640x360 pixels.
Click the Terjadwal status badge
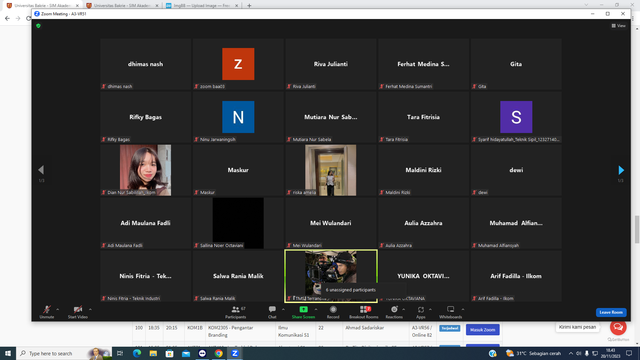[449, 328]
